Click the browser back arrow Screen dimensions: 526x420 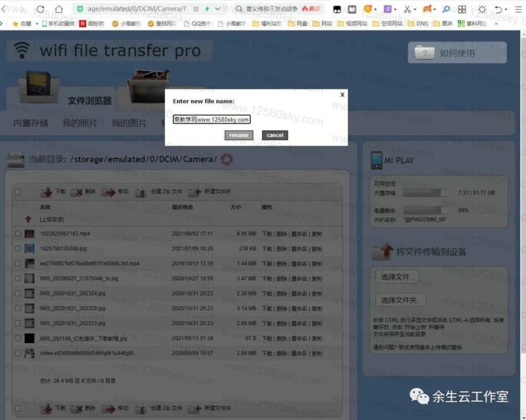pyautogui.click(x=3, y=9)
